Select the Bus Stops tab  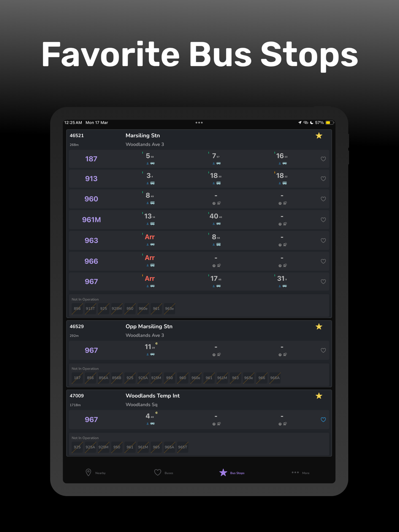[x=232, y=473]
